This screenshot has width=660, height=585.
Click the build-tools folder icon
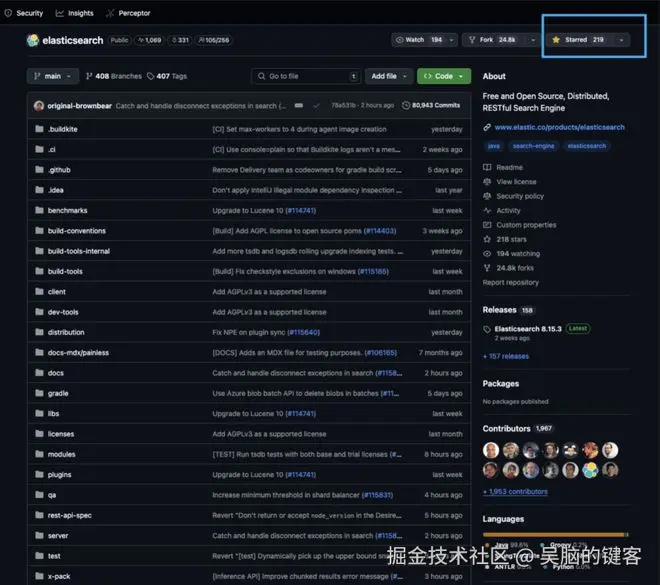[x=39, y=271]
